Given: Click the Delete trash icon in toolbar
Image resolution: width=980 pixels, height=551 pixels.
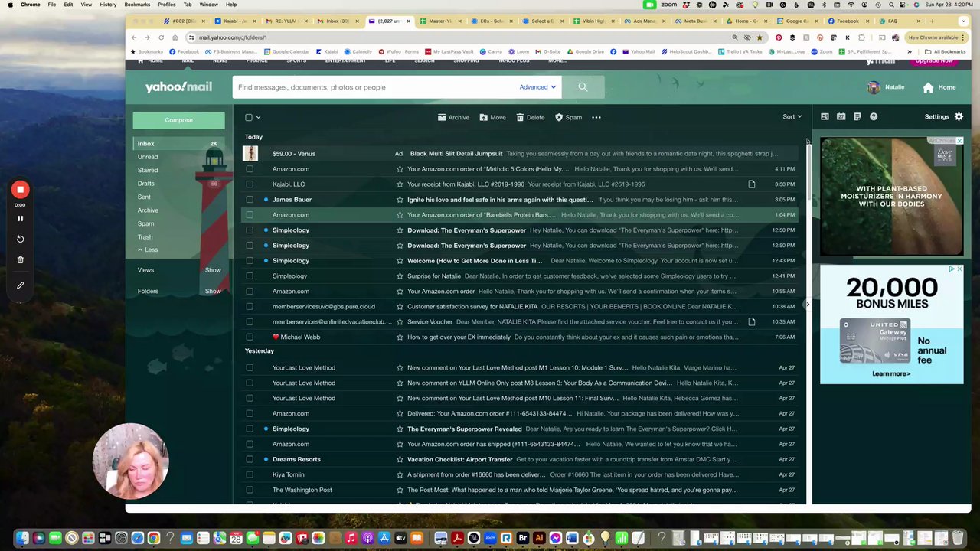Looking at the screenshot, I should point(520,117).
